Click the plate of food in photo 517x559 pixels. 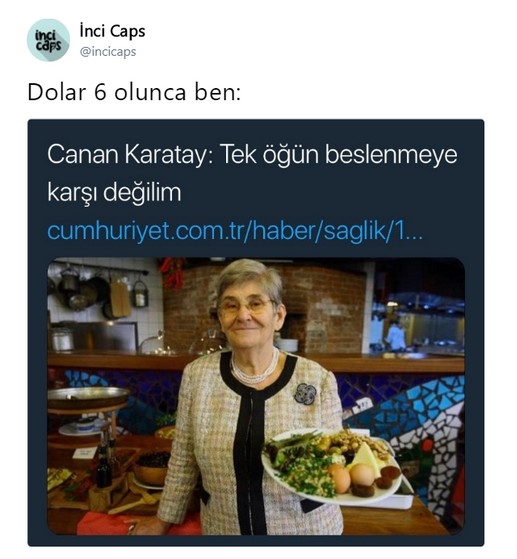[x=332, y=467]
